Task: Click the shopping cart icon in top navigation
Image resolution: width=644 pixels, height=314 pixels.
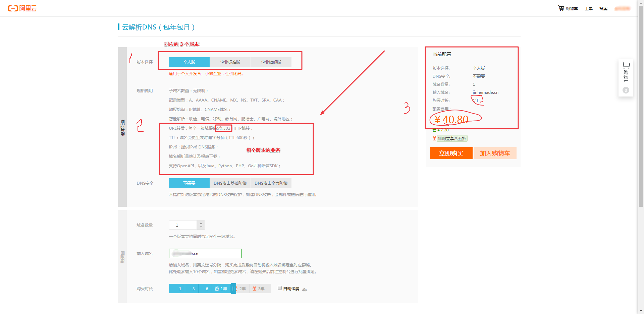Action: (561, 8)
